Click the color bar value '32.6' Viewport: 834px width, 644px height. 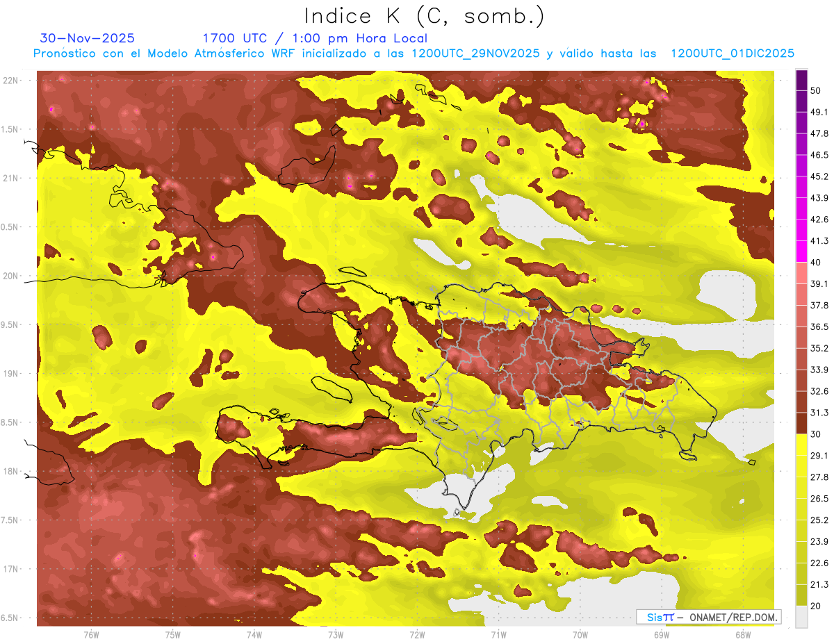click(819, 391)
